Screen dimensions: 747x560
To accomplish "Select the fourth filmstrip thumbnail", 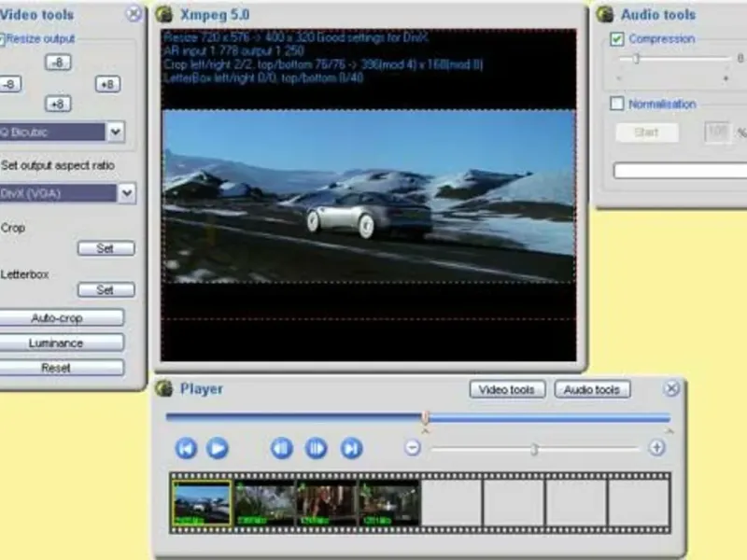I will pos(389,503).
